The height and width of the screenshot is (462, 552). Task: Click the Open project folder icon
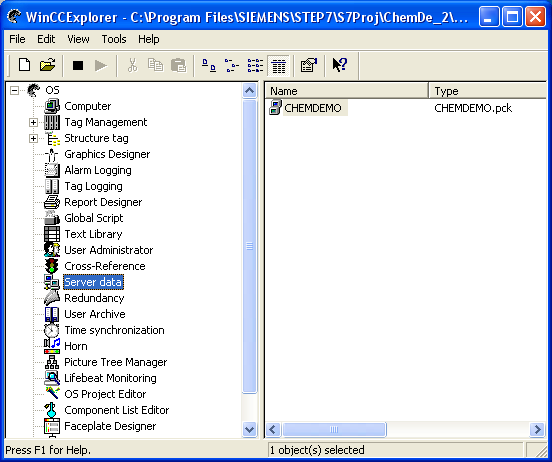tap(48, 65)
